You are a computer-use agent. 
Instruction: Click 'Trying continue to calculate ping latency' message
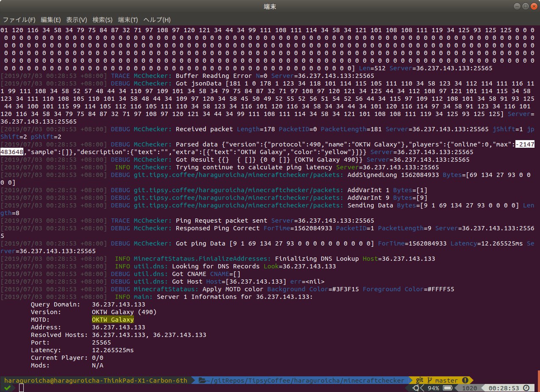(x=253, y=167)
